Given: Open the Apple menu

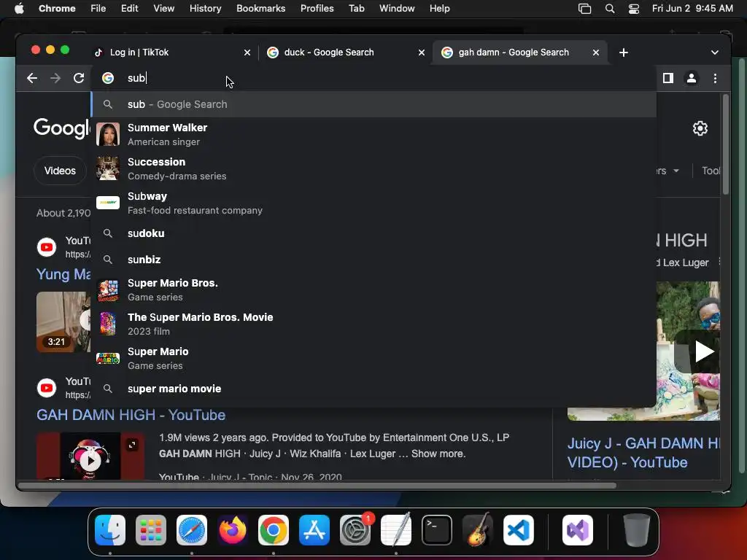Looking at the screenshot, I should click(x=19, y=9).
